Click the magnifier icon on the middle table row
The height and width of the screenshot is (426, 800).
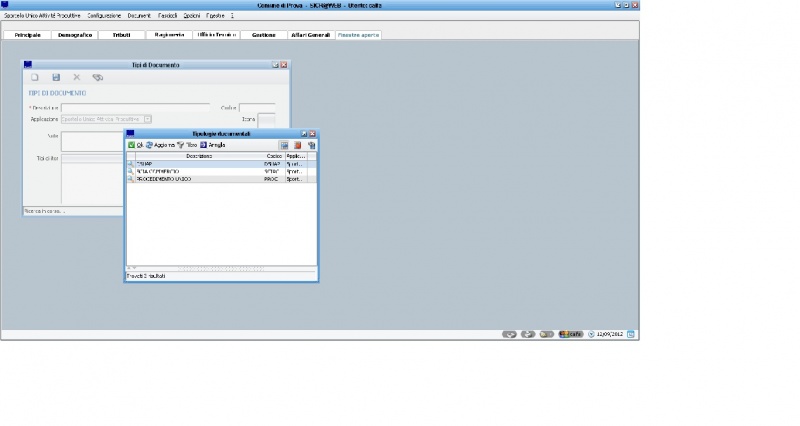click(x=131, y=172)
